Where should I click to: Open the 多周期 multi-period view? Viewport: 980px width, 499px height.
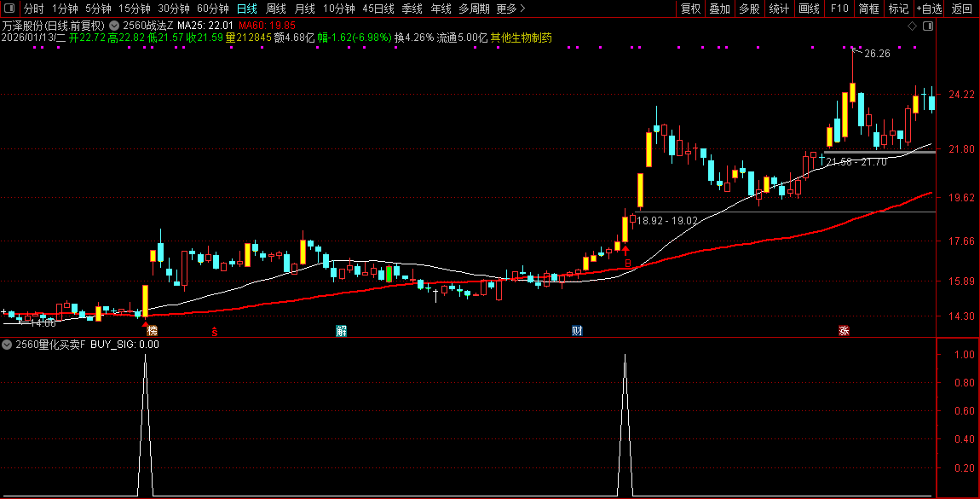click(x=474, y=9)
